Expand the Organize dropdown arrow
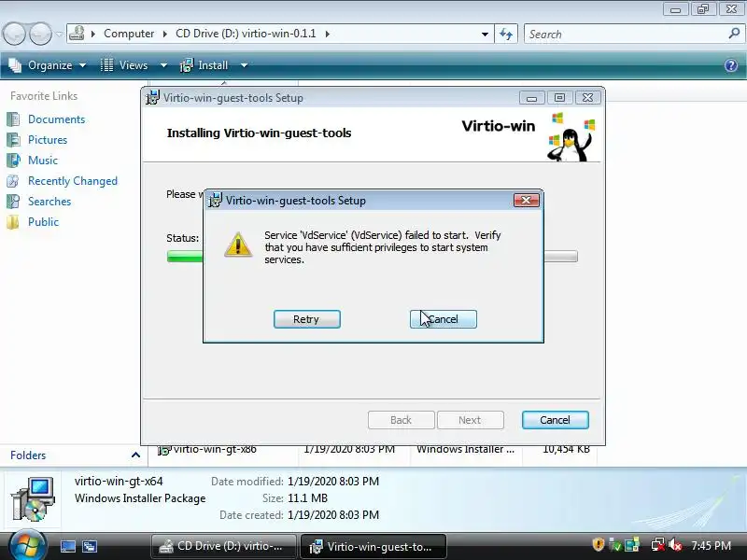The height and width of the screenshot is (560, 747). click(82, 65)
